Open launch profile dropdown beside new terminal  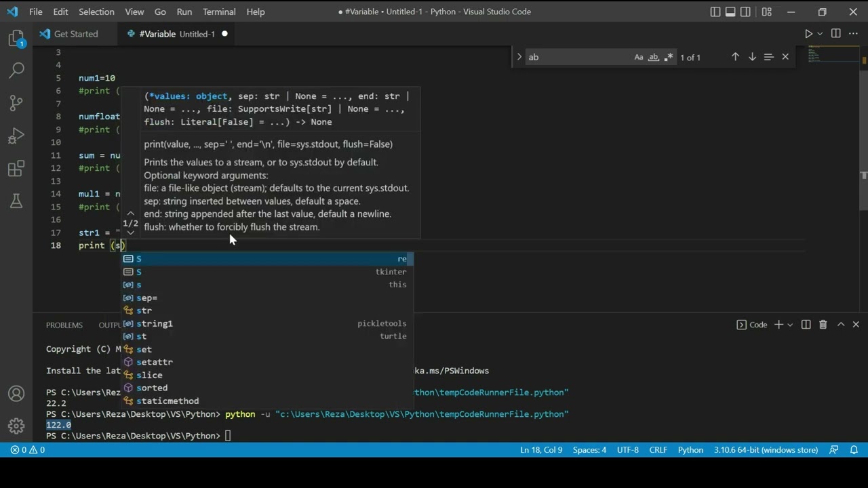coord(790,325)
